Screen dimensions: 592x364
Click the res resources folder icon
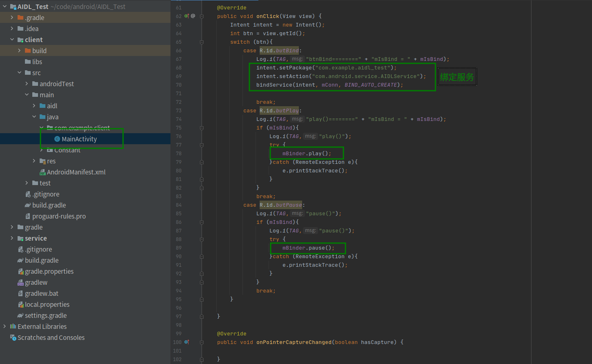tap(43, 161)
